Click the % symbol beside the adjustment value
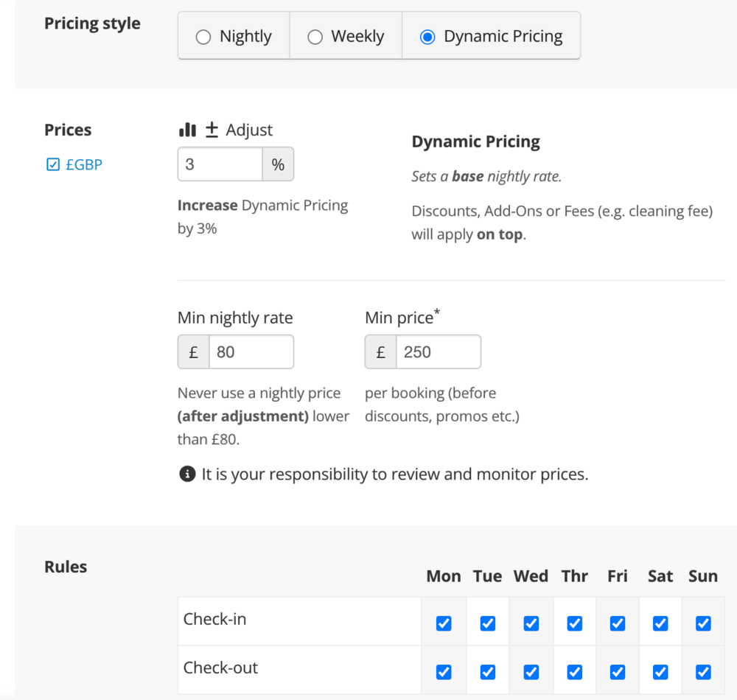This screenshot has width=737, height=700. tap(279, 164)
